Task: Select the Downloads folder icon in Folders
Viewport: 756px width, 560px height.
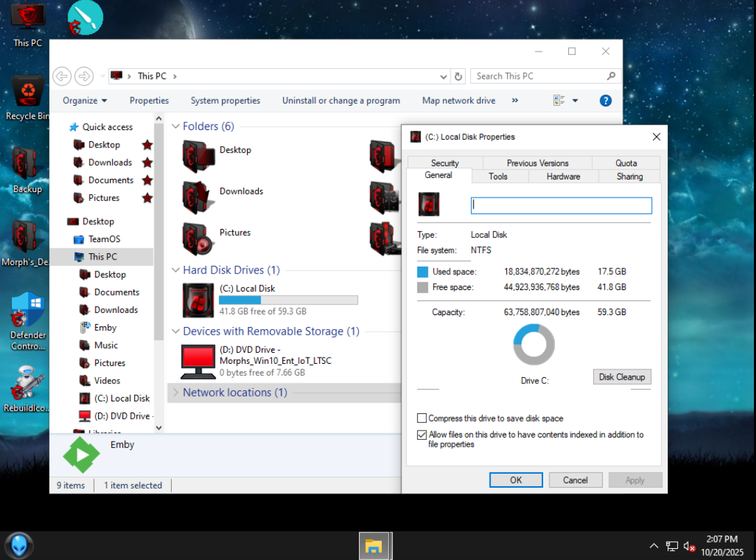Action: tap(198, 198)
